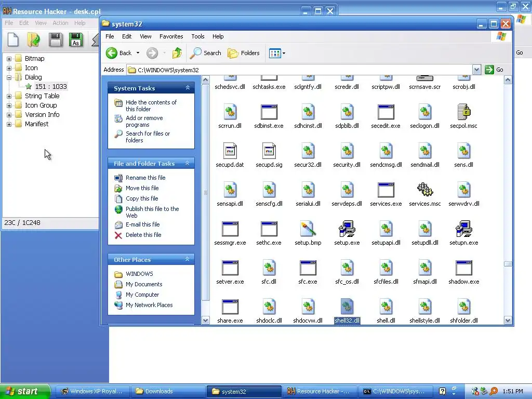Switch to the Downloads taskbar button
Image resolution: width=532 pixels, height=399 pixels.
point(168,391)
